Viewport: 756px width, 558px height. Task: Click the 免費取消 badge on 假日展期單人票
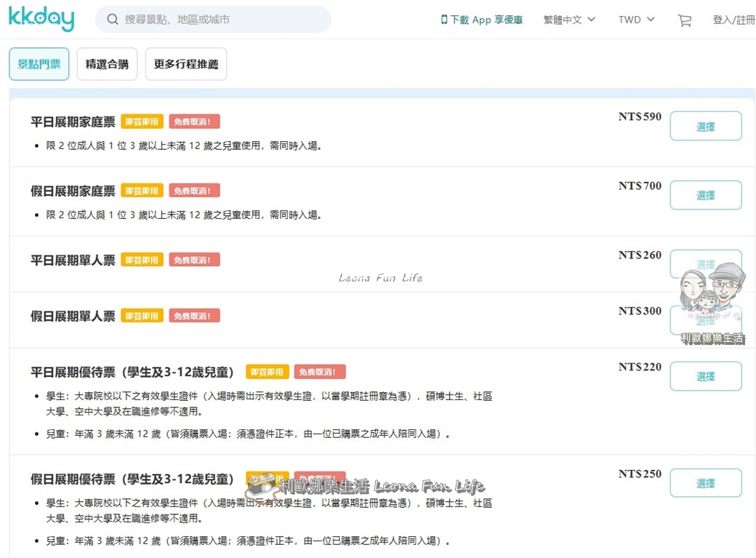coord(194,316)
